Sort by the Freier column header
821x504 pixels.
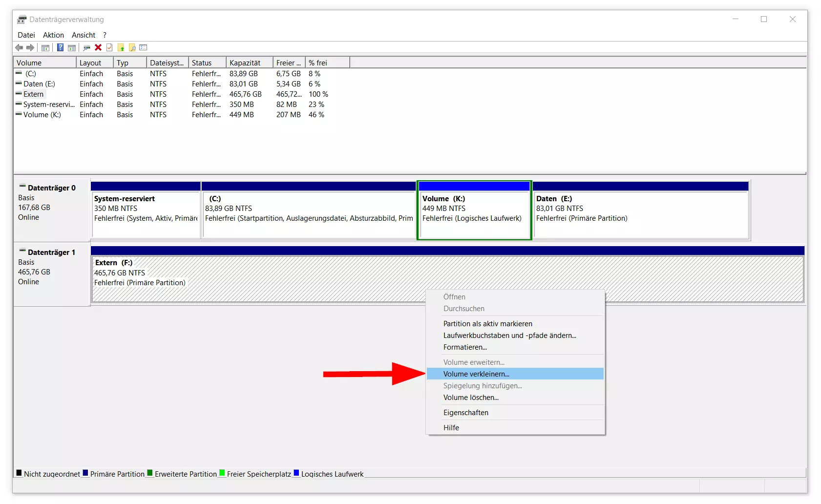(289, 63)
